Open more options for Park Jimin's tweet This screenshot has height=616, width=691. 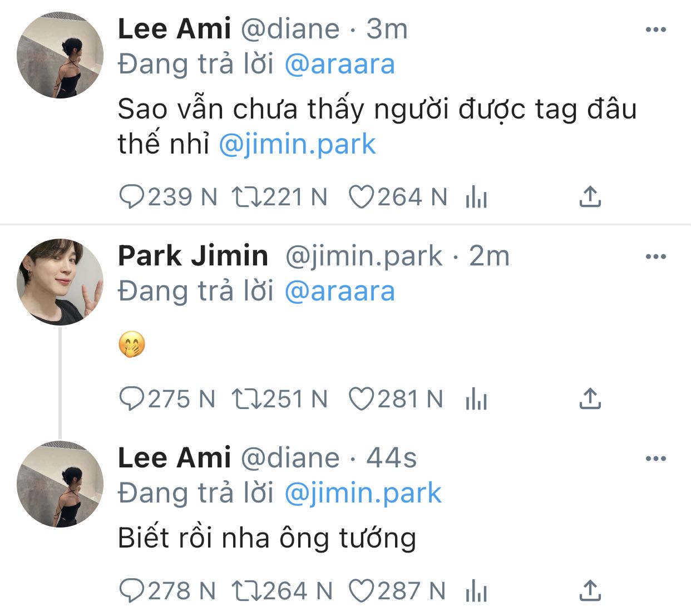655,257
